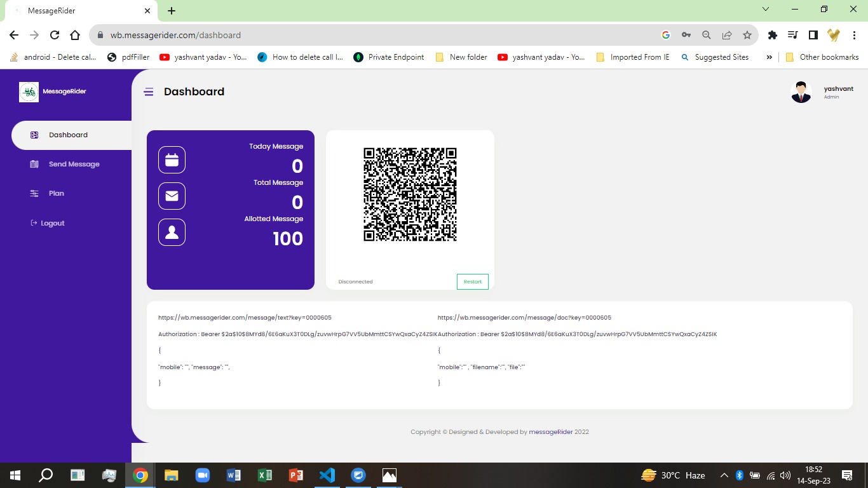Open the Dashboard sidebar item
This screenshot has height=488, width=868.
point(71,135)
